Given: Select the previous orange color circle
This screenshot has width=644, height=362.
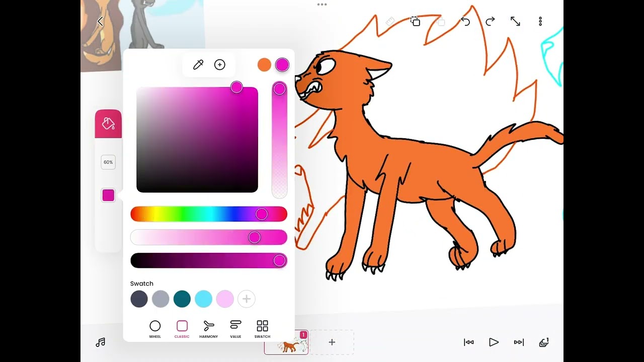Looking at the screenshot, I should 264,64.
